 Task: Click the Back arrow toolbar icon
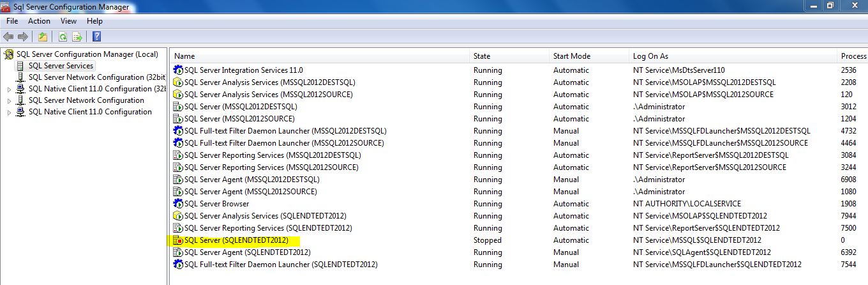pyautogui.click(x=8, y=36)
